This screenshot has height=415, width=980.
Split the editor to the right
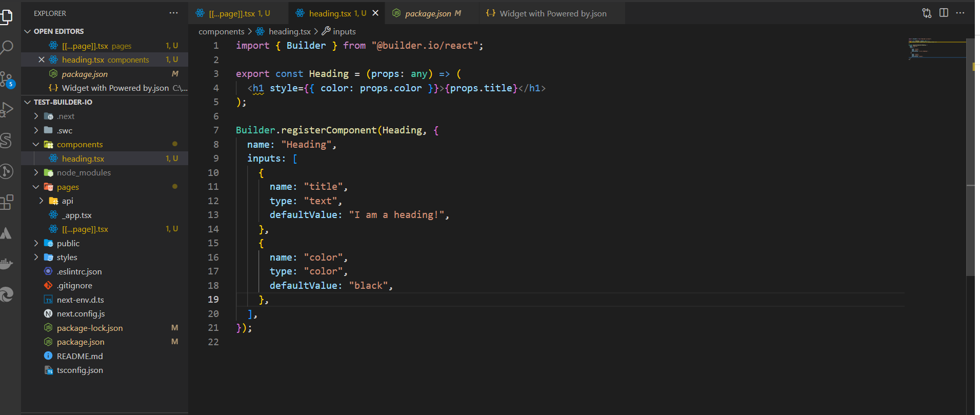point(944,13)
